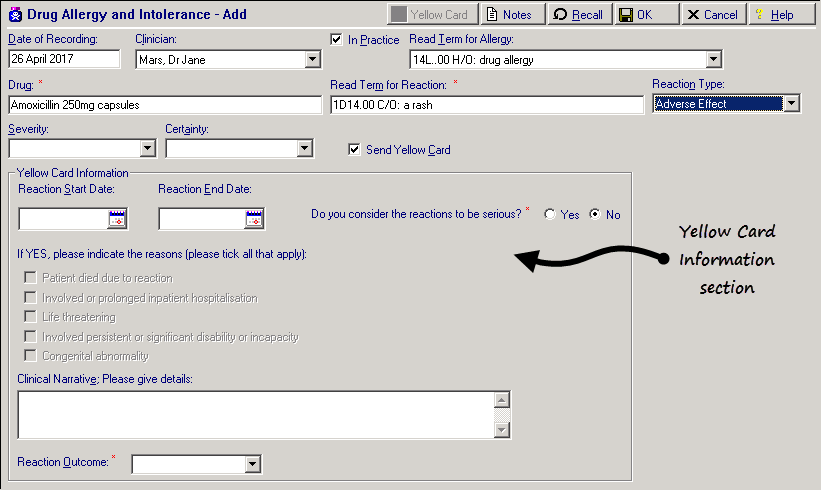Viewport: 822px width, 491px height.
Task: Expand the Clinician dropdown
Action: tap(312, 60)
